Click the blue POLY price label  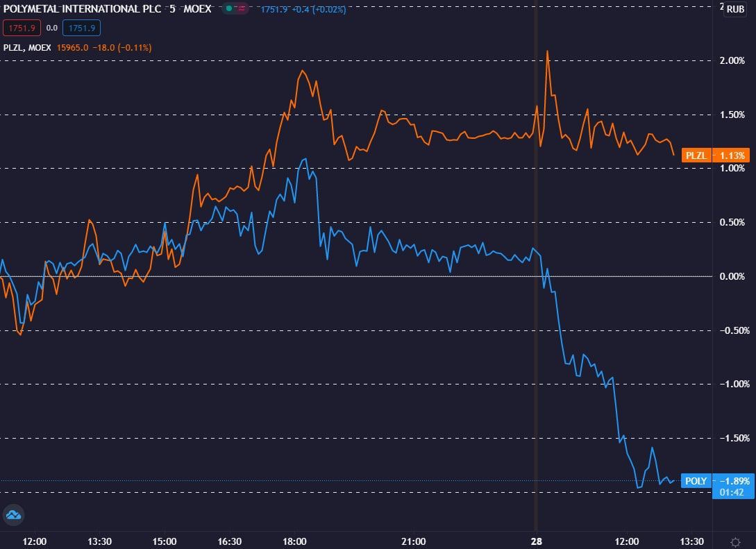(696, 480)
